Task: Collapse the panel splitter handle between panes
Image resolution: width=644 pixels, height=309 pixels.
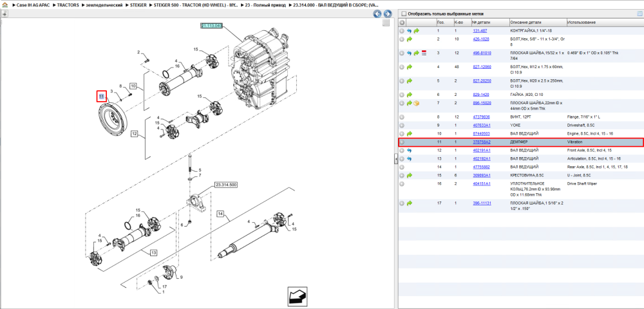Action: coord(396,160)
